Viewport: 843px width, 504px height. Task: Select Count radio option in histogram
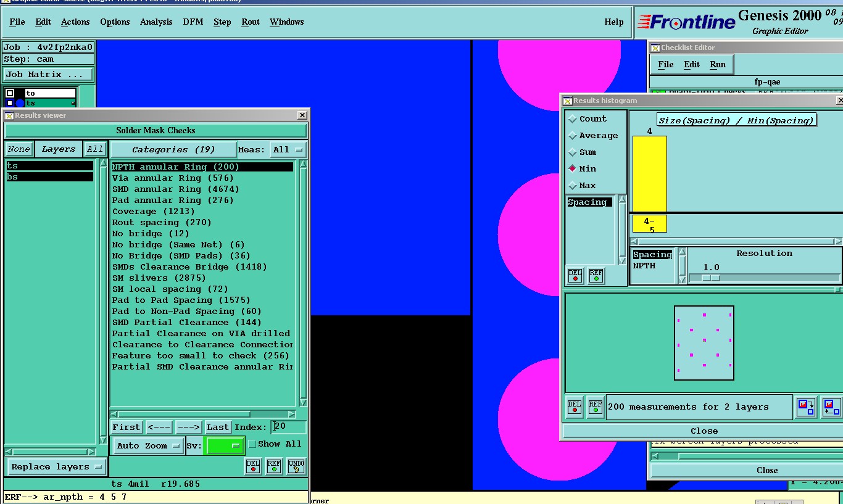[588, 119]
